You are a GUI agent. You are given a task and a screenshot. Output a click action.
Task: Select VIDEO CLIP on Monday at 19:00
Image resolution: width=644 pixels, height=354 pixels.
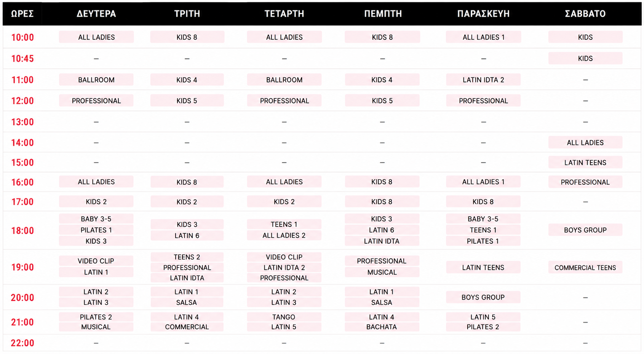pos(96,261)
